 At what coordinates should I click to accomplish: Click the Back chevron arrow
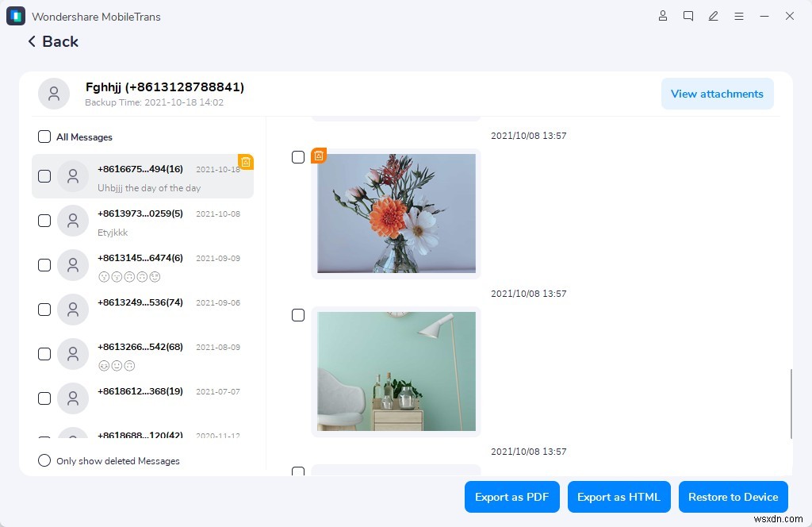[x=33, y=41]
